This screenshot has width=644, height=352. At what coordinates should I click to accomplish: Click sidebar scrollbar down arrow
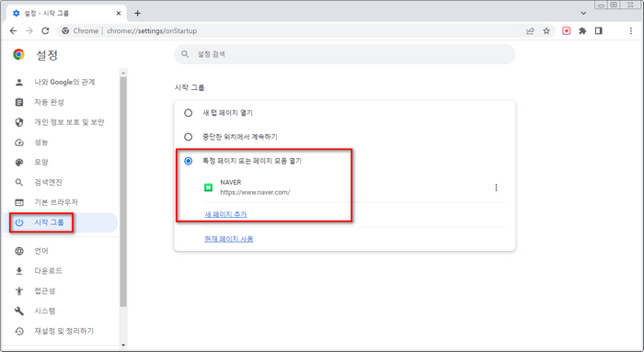(123, 345)
